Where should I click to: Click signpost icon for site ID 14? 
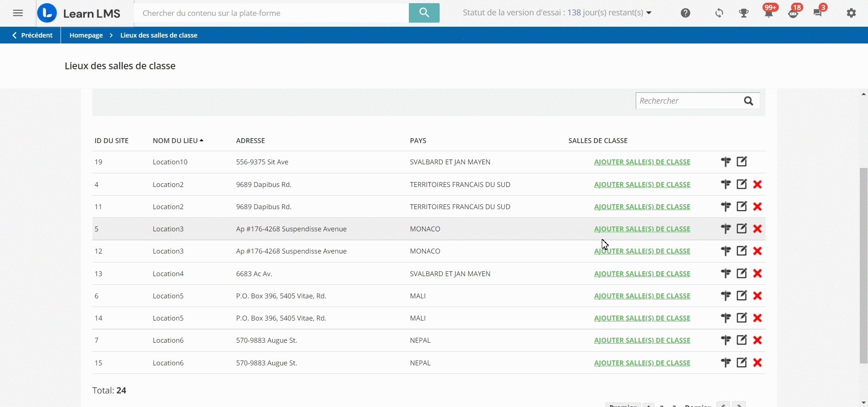tap(726, 318)
